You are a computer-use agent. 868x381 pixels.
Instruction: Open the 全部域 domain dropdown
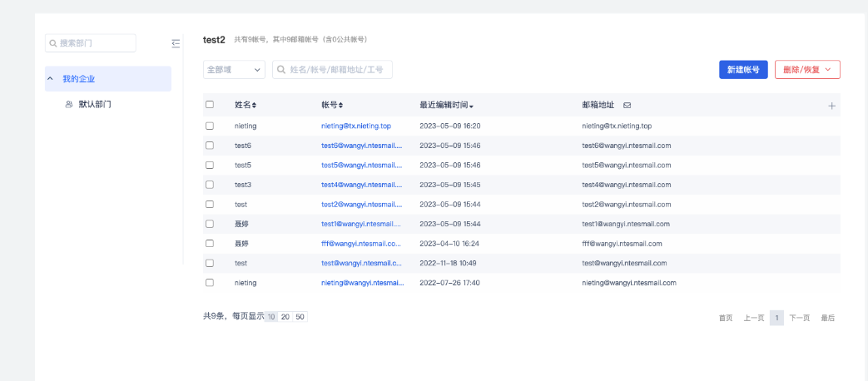click(x=234, y=70)
